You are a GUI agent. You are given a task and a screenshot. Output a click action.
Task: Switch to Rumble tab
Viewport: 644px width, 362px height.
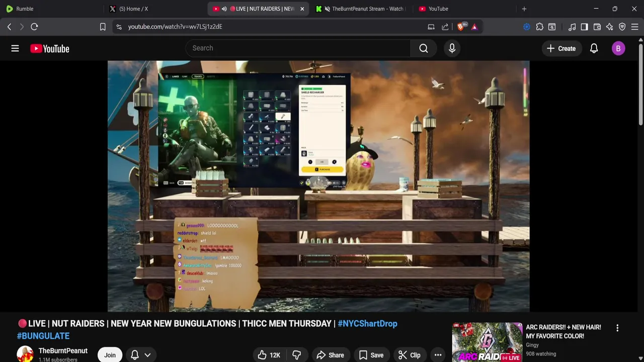pyautogui.click(x=50, y=9)
